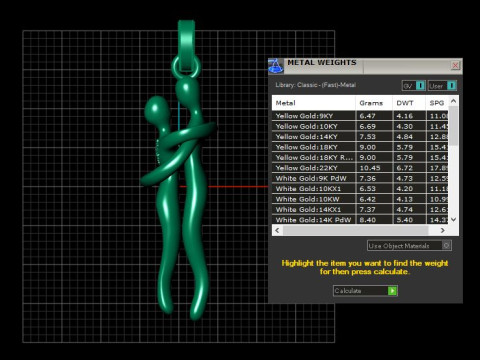The height and width of the screenshot is (360, 480).
Task: Enable the Use Object Materials checkbox
Action: (447, 246)
